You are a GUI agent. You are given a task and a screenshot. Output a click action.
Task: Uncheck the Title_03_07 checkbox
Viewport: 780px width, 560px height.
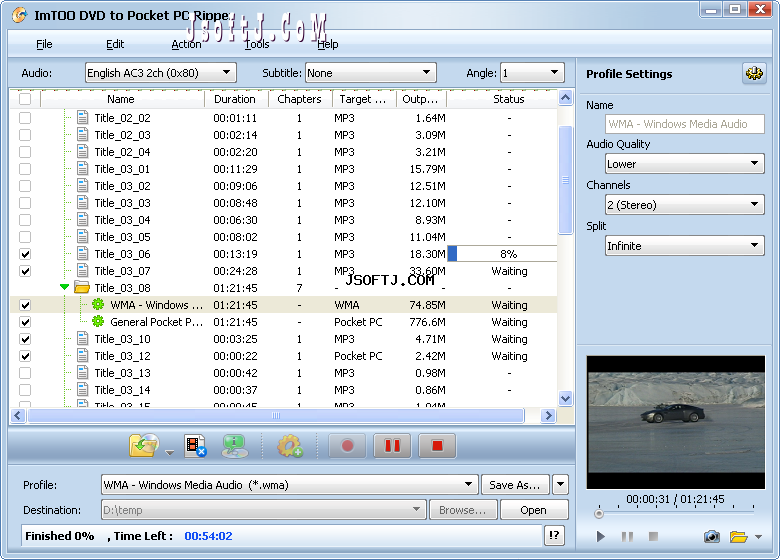[x=25, y=271]
